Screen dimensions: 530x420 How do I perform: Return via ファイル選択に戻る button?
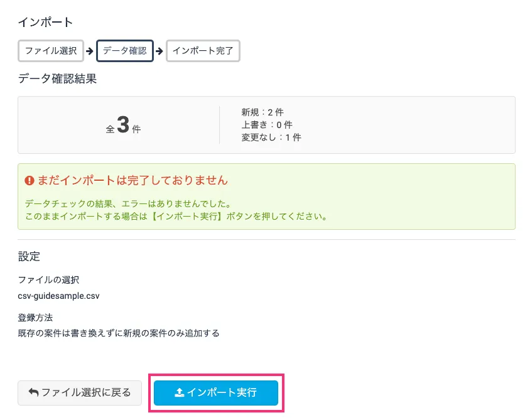[x=80, y=392]
